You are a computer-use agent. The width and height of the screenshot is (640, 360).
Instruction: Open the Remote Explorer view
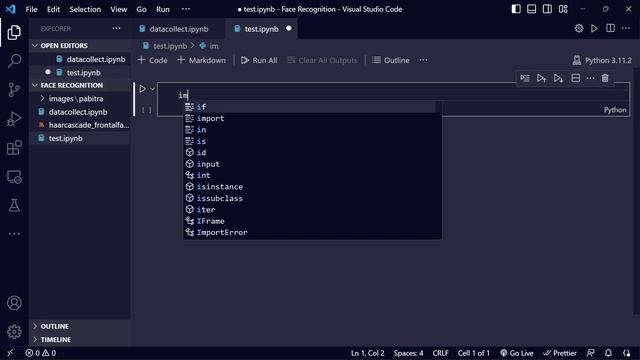14,177
